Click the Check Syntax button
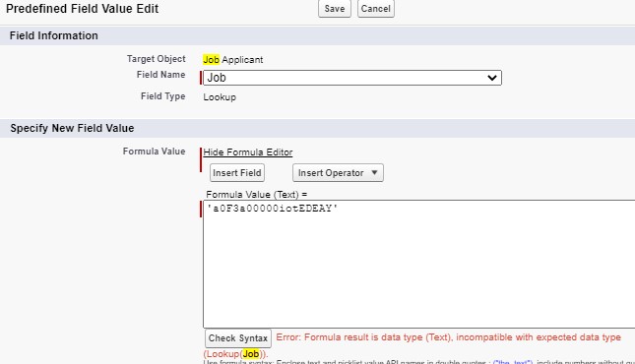Image resolution: width=635 pixels, height=364 pixels. pos(238,338)
